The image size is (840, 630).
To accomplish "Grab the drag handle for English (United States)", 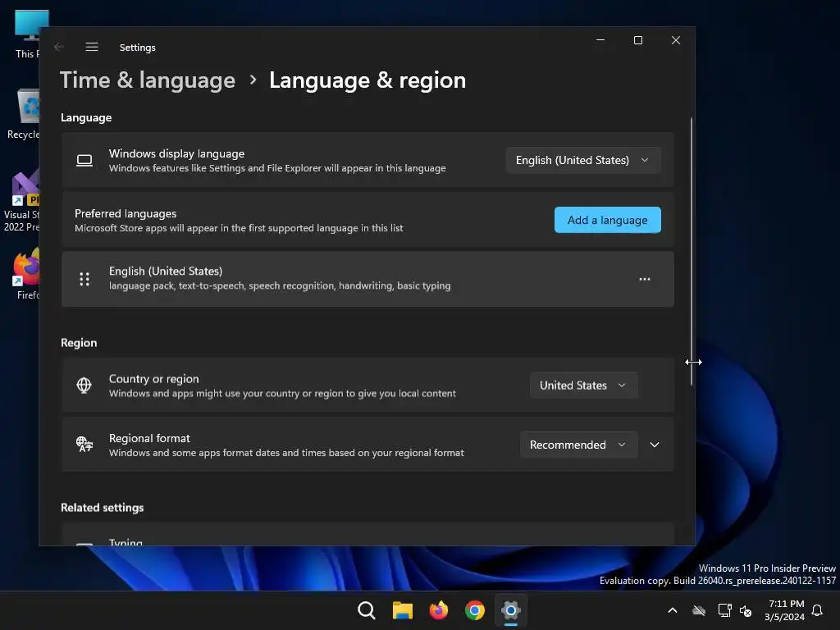I will point(84,279).
